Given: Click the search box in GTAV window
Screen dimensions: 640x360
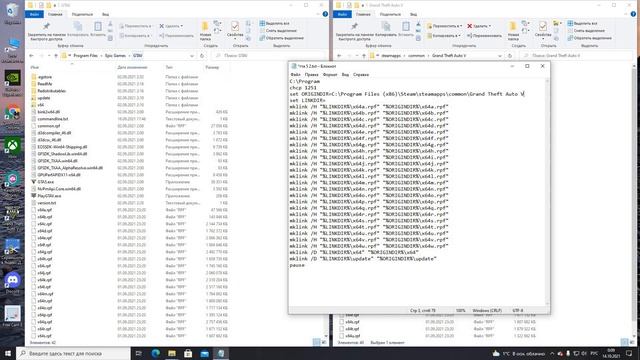Looking at the screenshot, I should [269, 56].
